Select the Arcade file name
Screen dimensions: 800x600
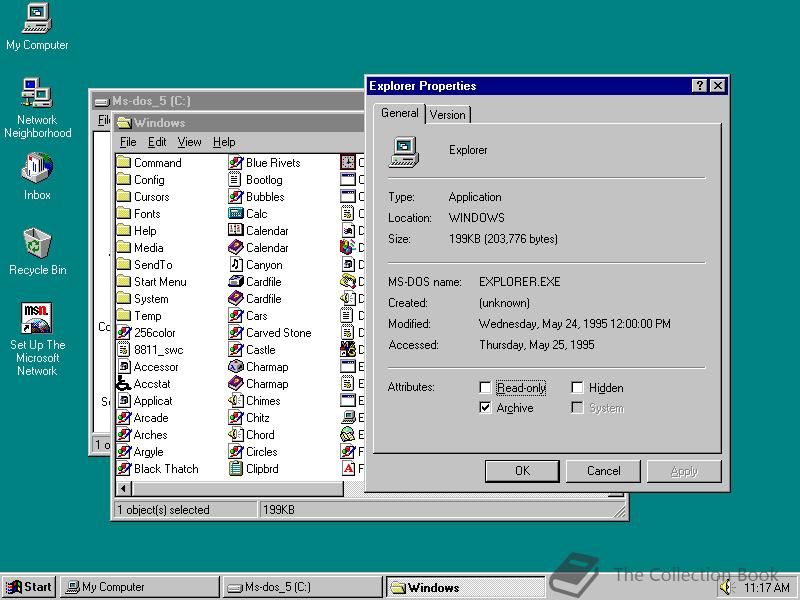[151, 418]
